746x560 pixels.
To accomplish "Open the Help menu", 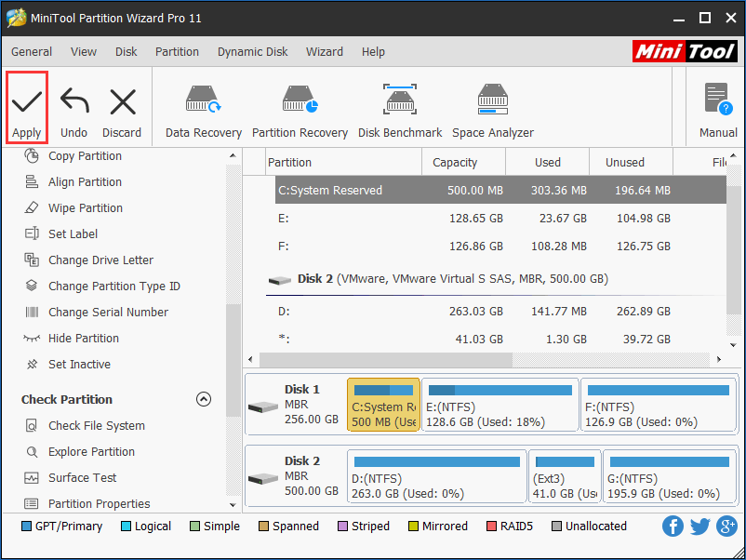I will 373,51.
